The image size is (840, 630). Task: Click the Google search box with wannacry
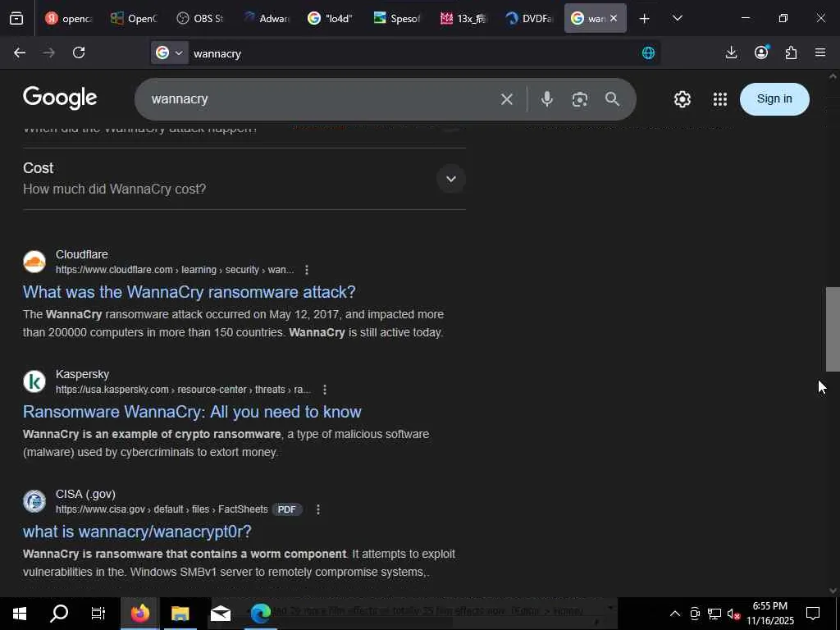pos(322,99)
